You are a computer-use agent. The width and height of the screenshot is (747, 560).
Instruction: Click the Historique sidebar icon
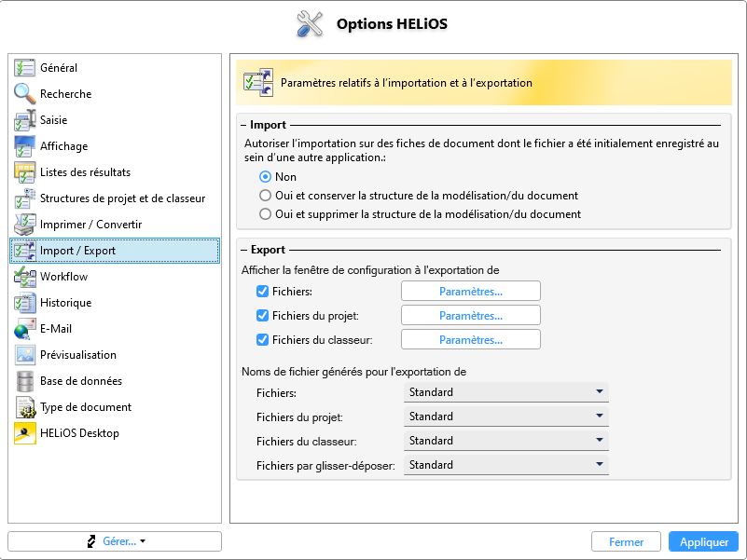pos(24,303)
